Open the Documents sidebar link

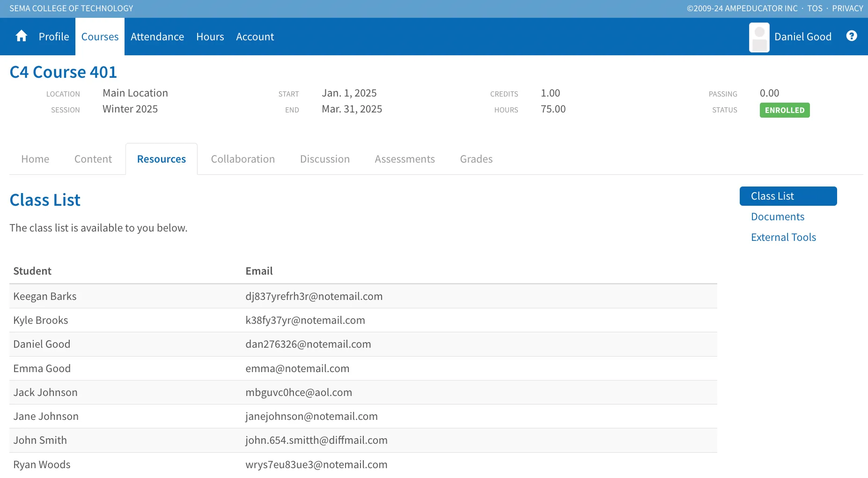(x=778, y=217)
